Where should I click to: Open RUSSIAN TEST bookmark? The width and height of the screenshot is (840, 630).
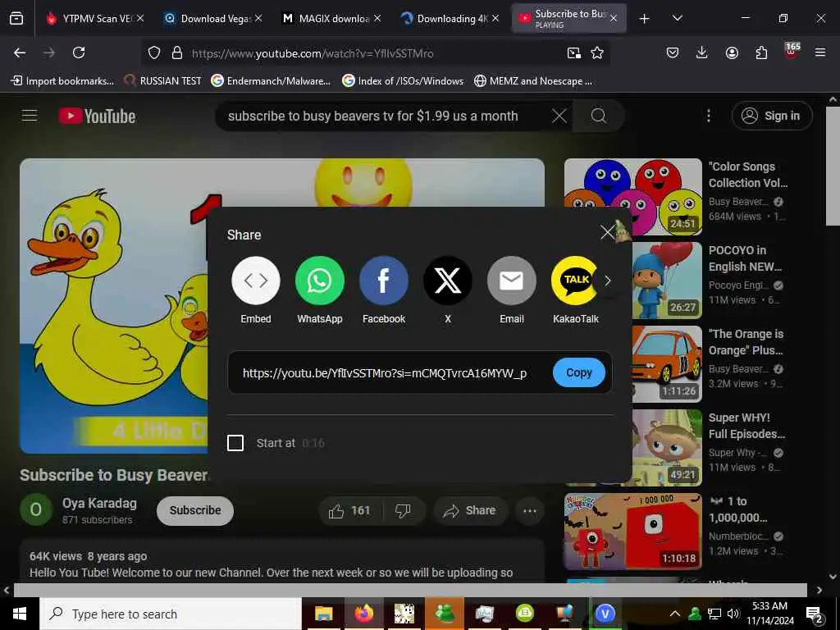coord(163,81)
